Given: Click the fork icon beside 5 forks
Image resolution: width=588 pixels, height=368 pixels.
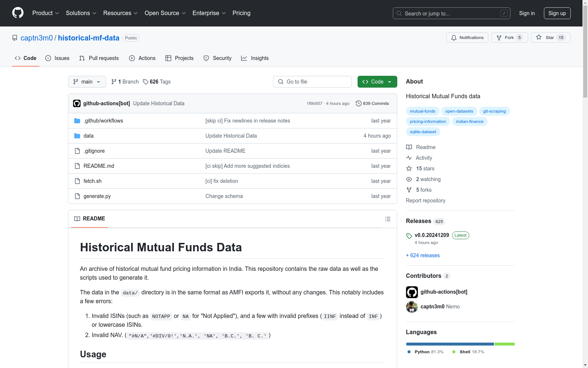Looking at the screenshot, I should tap(409, 190).
